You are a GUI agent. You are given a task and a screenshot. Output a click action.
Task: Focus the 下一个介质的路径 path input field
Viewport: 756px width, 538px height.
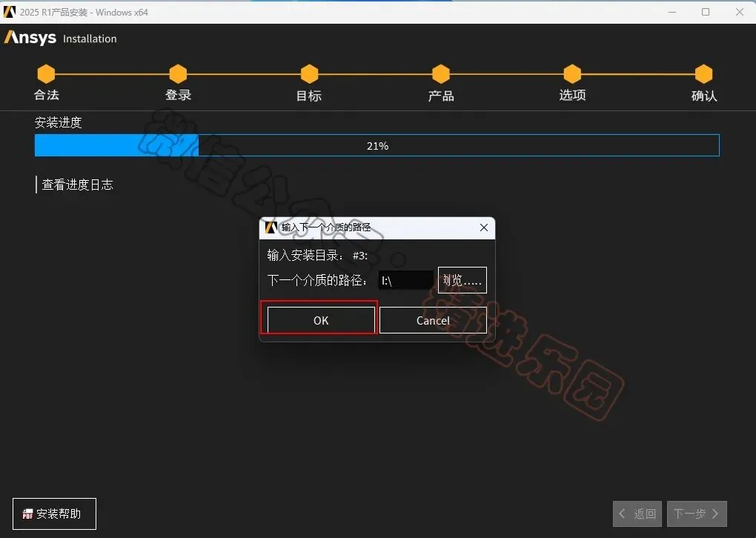pyautogui.click(x=405, y=280)
